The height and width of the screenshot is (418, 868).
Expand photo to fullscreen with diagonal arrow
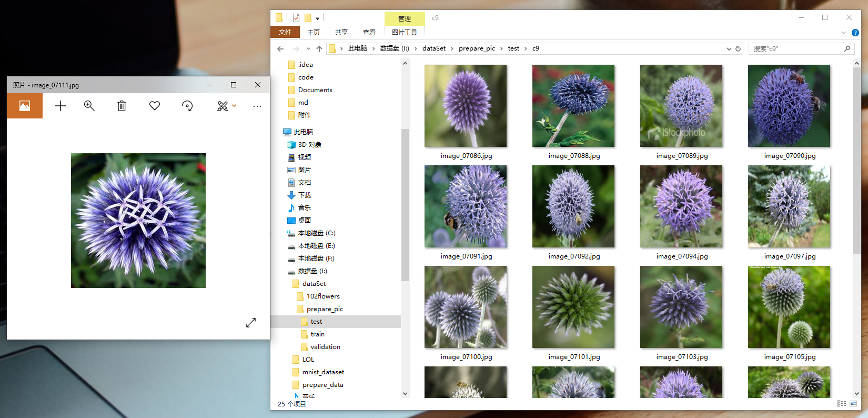251,323
